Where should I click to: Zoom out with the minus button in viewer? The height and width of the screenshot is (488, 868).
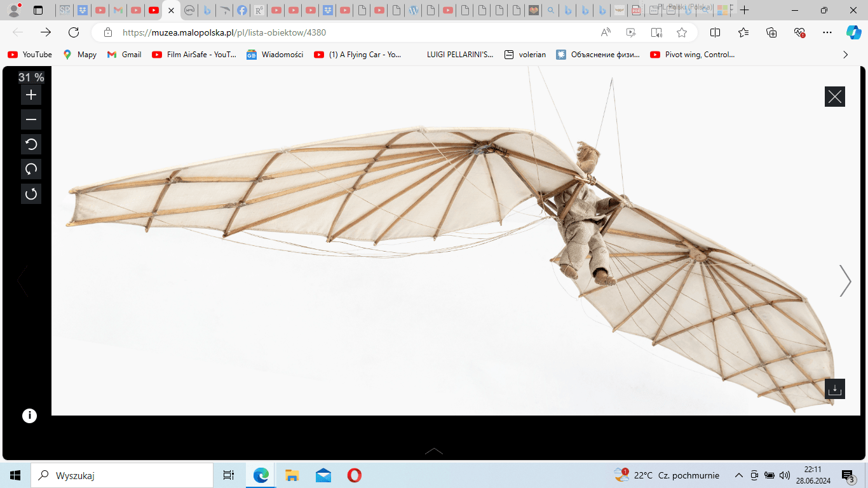[x=31, y=119]
